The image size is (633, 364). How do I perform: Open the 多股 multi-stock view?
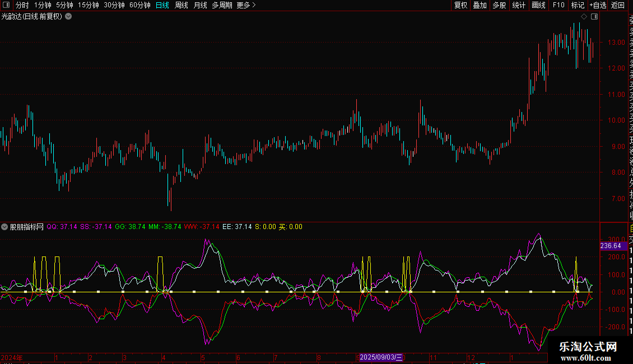[499, 5]
